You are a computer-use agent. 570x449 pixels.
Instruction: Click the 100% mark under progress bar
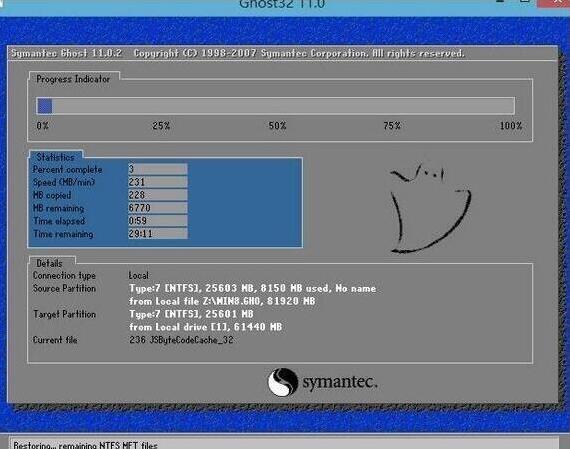tap(510, 126)
